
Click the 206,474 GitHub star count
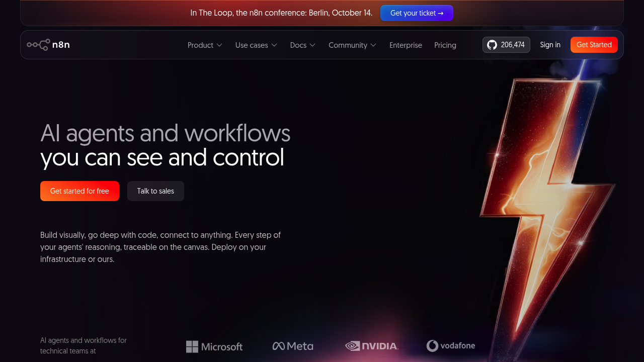(x=513, y=45)
